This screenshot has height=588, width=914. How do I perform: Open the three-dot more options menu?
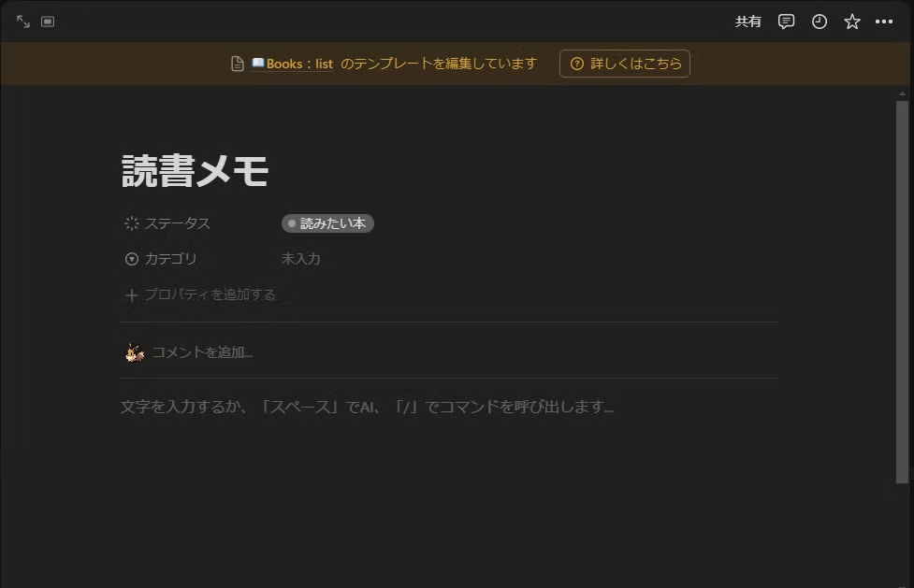click(884, 22)
